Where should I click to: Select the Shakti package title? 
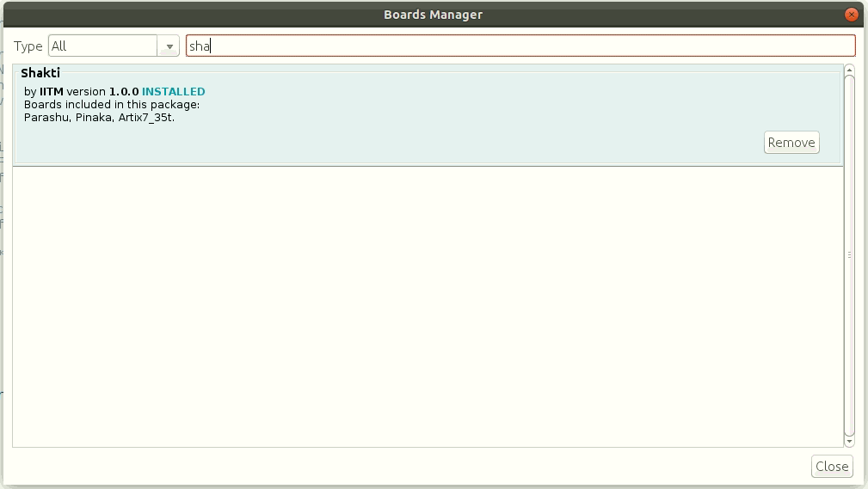coord(40,73)
